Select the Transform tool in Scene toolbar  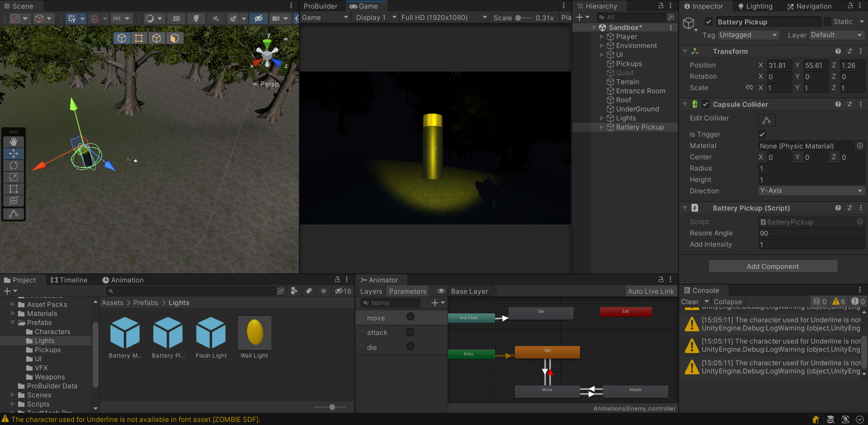click(x=14, y=201)
